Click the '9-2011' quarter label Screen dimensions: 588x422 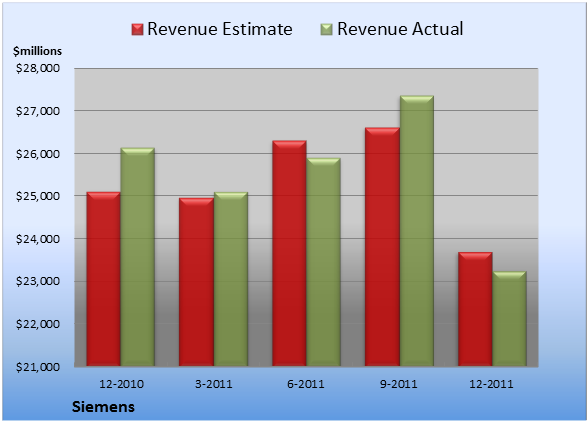tap(399, 384)
